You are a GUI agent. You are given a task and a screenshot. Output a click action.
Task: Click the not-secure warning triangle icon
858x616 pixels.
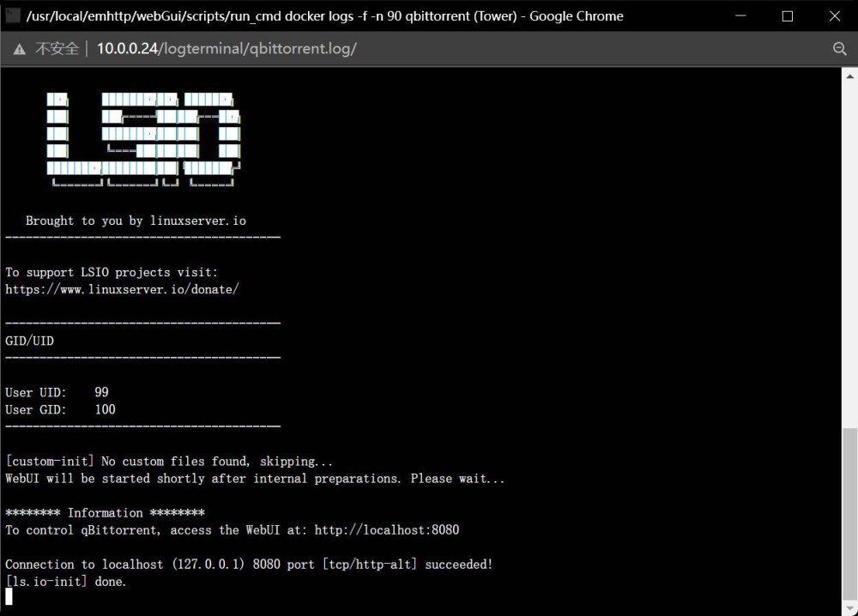(19, 49)
